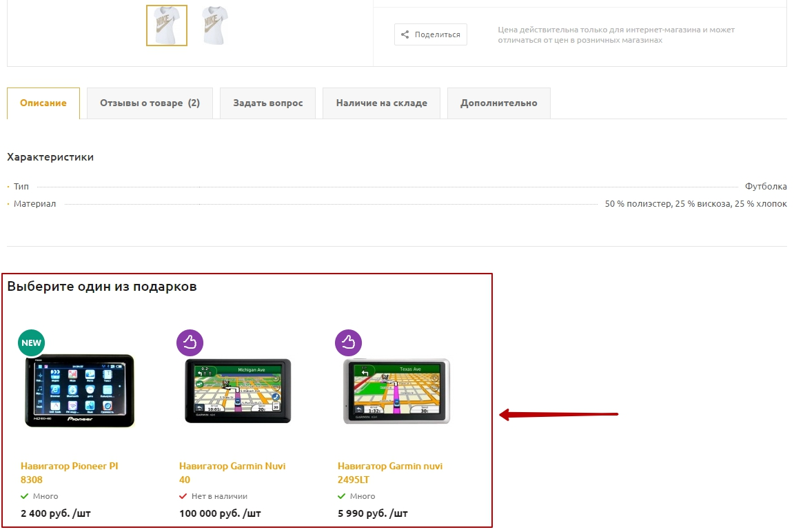Switch to Отзывы о товаре tab
The width and height of the screenshot is (794, 532).
tap(150, 103)
